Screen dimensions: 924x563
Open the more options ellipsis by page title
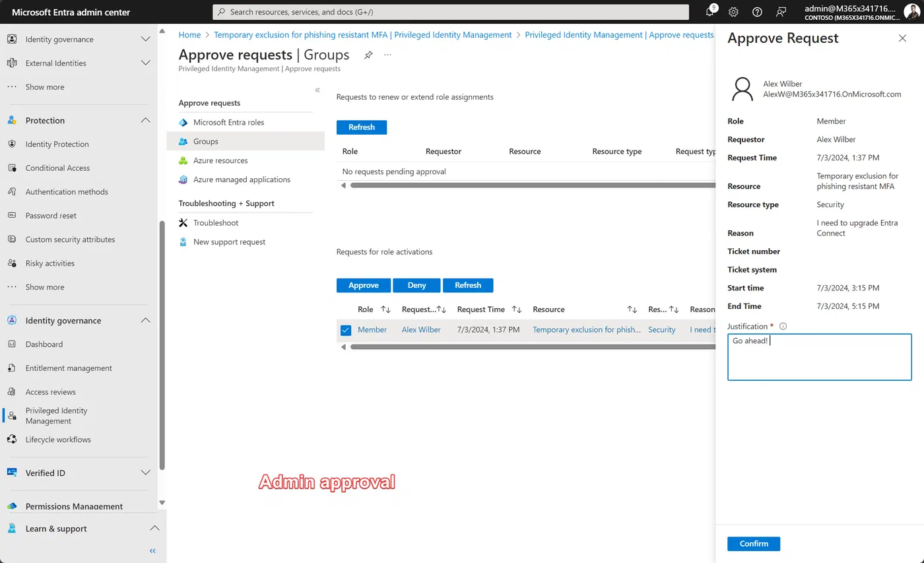pyautogui.click(x=387, y=55)
